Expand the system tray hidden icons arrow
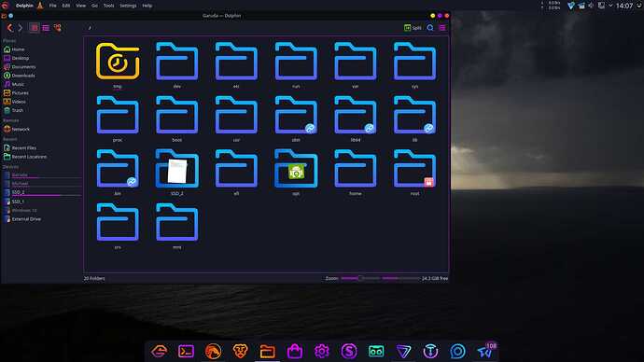 [610, 6]
